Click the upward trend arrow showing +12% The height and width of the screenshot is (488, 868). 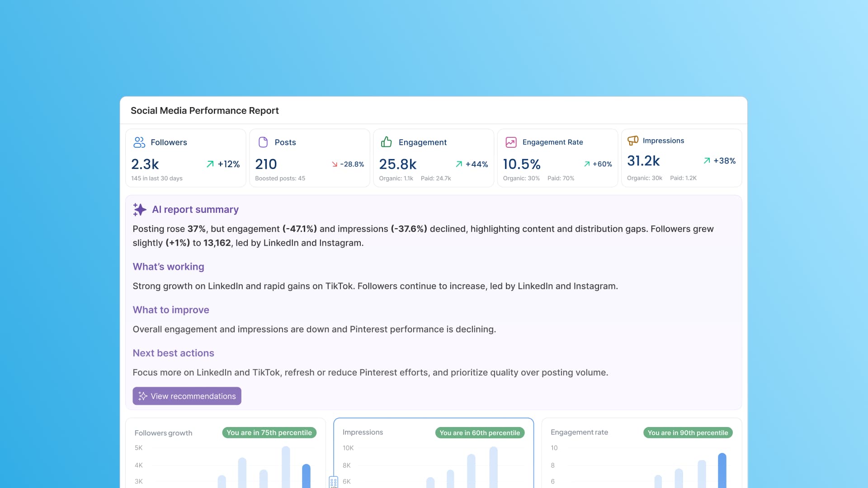tap(210, 164)
